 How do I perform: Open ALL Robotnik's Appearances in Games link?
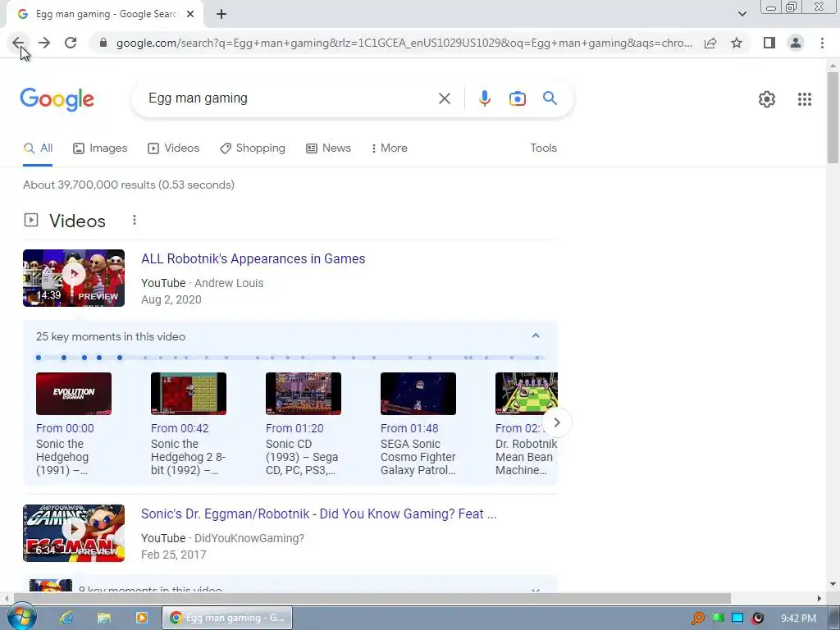[253, 258]
